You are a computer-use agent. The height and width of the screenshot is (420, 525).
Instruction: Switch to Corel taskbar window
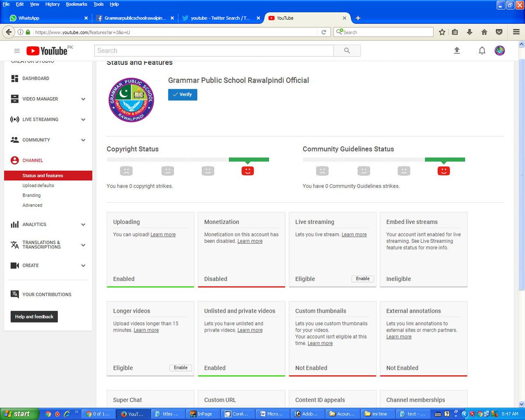point(238,414)
